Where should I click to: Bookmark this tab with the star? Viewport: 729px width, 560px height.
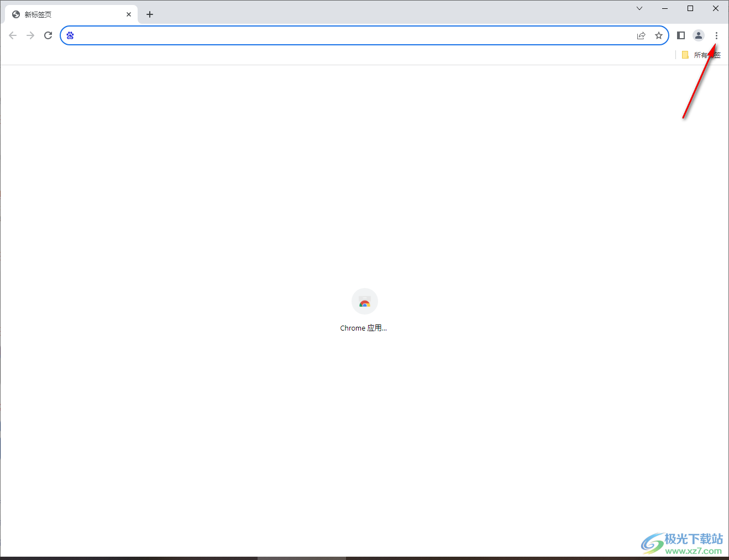click(659, 35)
